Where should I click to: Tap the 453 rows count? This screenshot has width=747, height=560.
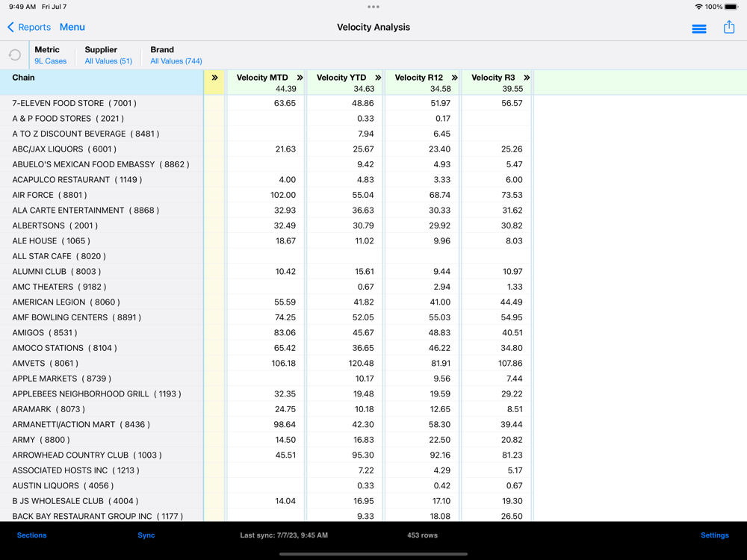click(422, 535)
